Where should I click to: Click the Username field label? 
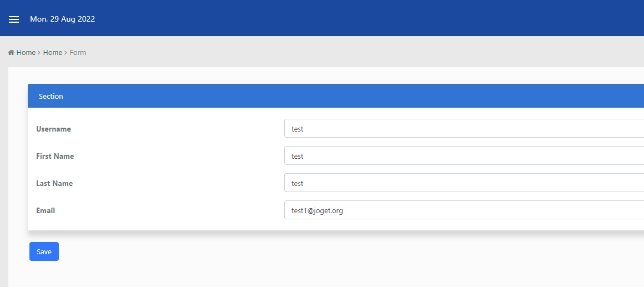pos(53,129)
